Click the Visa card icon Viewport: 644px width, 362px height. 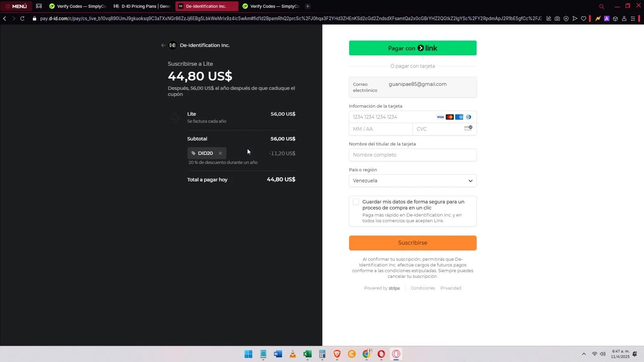coord(440,117)
